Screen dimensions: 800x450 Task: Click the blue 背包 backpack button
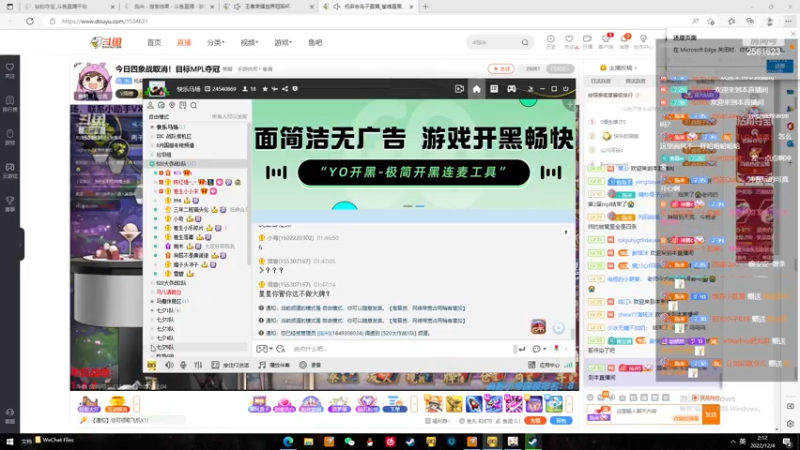coord(561,421)
